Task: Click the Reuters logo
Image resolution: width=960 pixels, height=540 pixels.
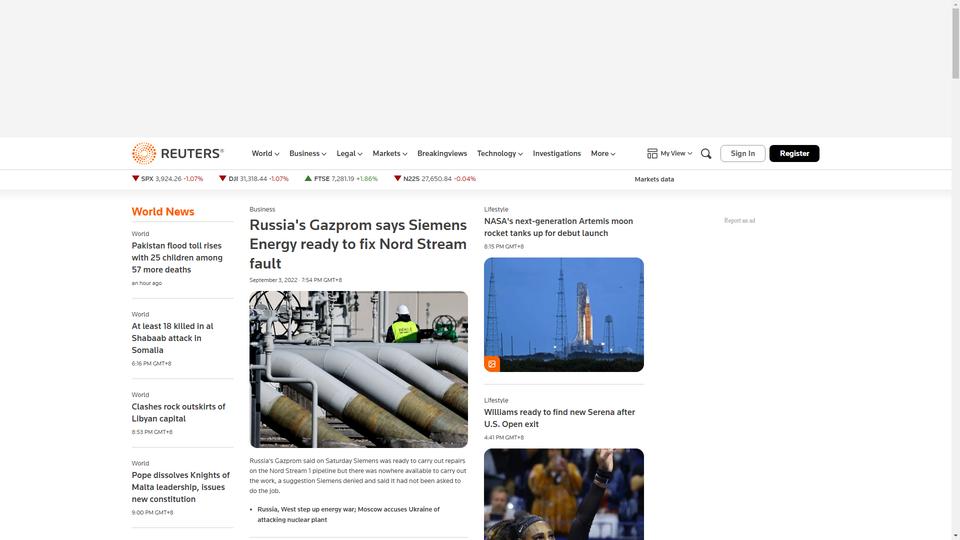Action: (x=178, y=154)
